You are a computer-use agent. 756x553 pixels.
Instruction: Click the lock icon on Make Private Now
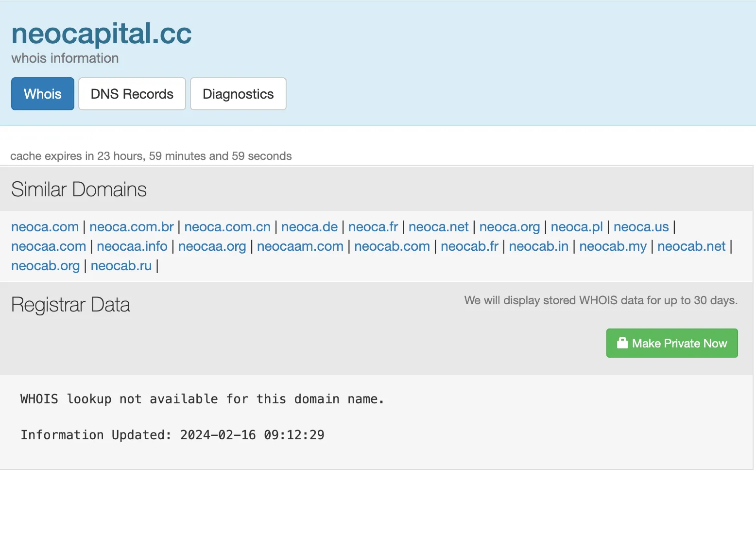[x=622, y=343]
